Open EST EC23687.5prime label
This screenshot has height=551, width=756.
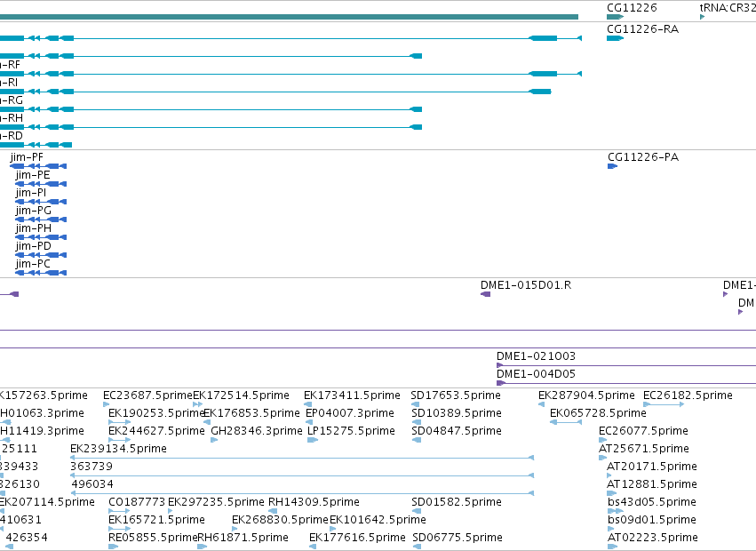pyautogui.click(x=148, y=395)
